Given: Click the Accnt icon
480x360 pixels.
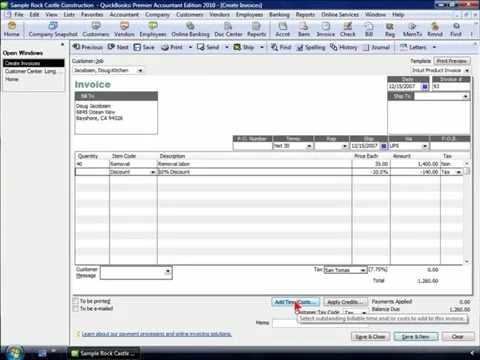Looking at the screenshot, I should [283, 29].
